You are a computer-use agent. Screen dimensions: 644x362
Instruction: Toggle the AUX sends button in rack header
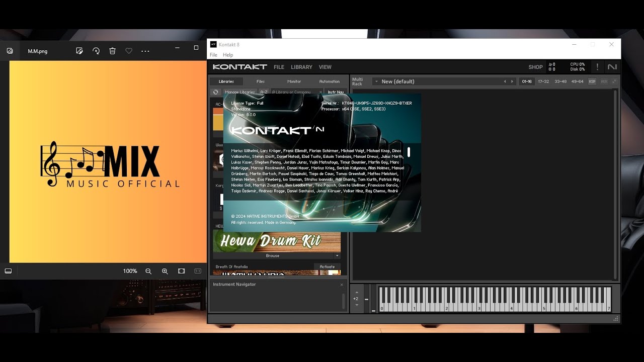point(604,81)
